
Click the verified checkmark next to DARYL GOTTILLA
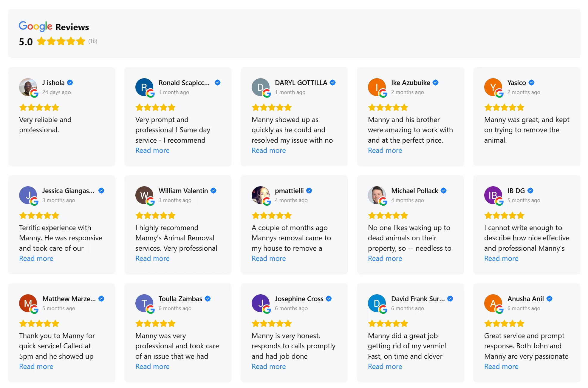coord(333,82)
